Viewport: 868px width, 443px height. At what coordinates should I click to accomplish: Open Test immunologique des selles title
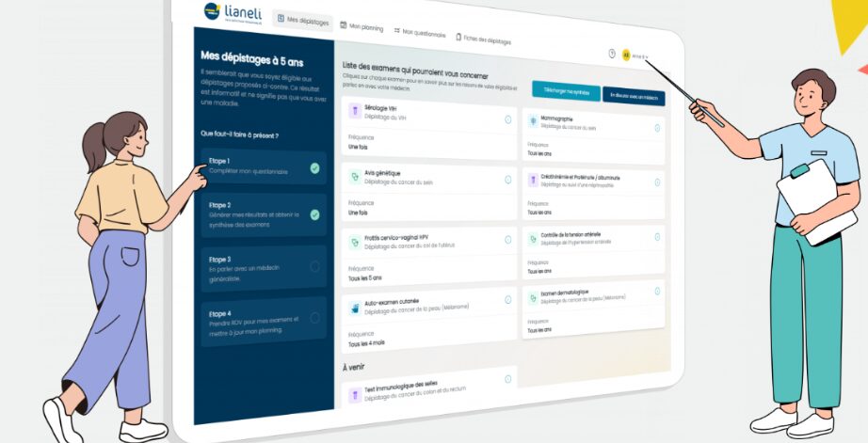click(x=401, y=388)
